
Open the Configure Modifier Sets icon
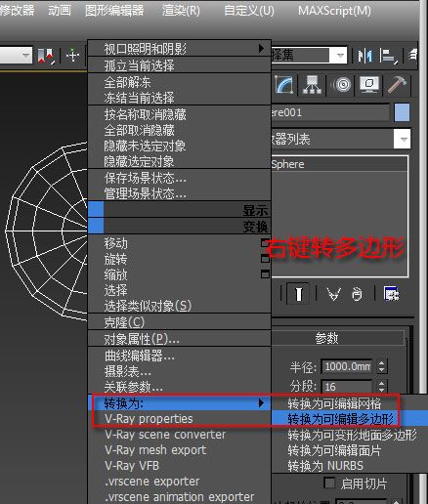392,294
